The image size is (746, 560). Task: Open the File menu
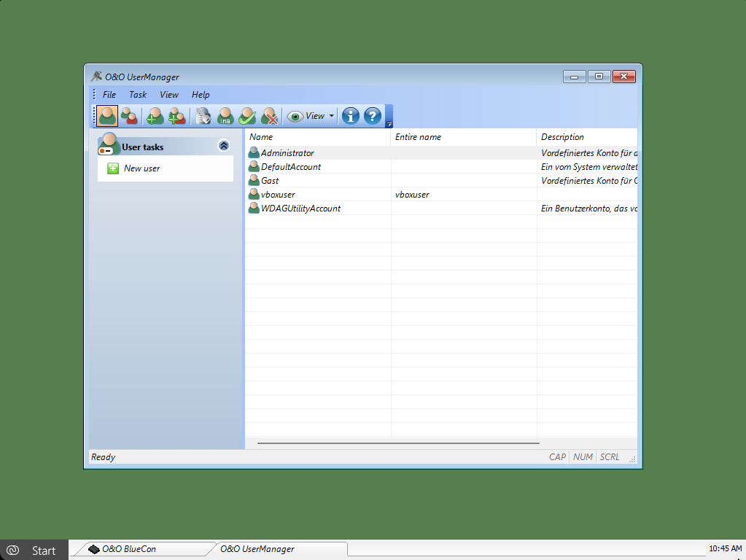click(x=109, y=95)
